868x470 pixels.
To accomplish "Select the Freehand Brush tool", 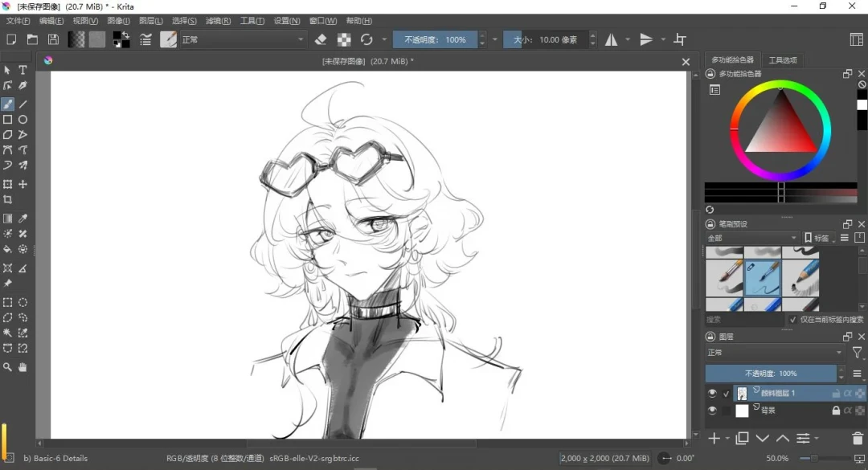I will click(8, 104).
